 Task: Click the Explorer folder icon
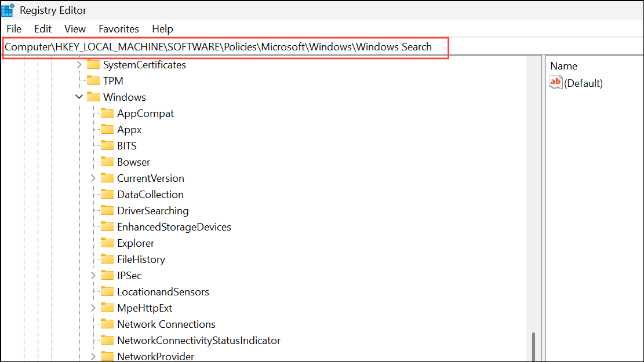pyautogui.click(x=107, y=243)
